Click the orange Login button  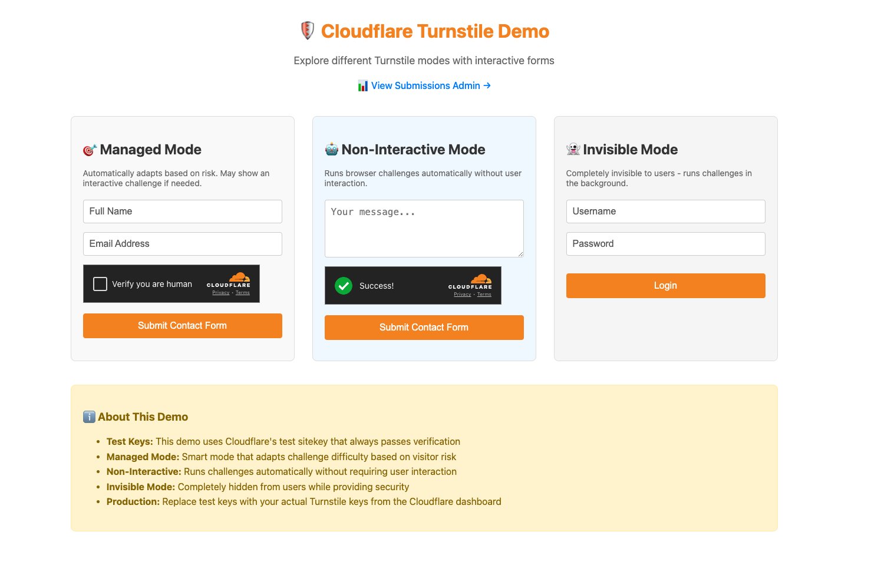coord(666,286)
